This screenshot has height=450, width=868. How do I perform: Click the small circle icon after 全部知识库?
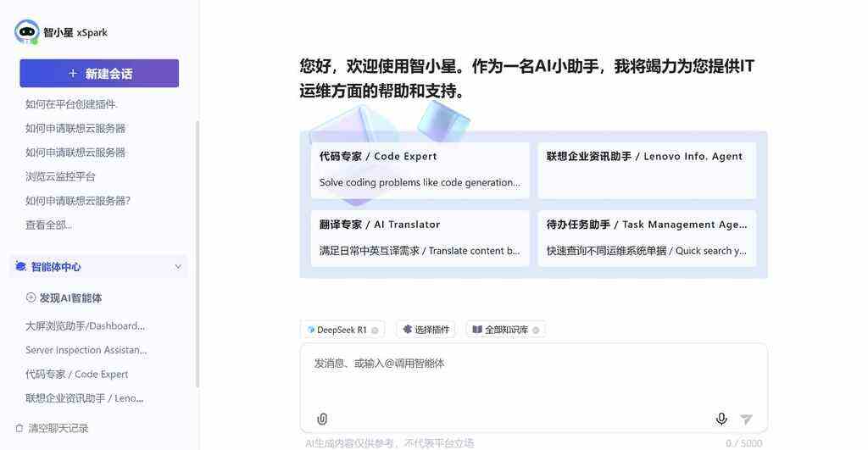click(536, 330)
